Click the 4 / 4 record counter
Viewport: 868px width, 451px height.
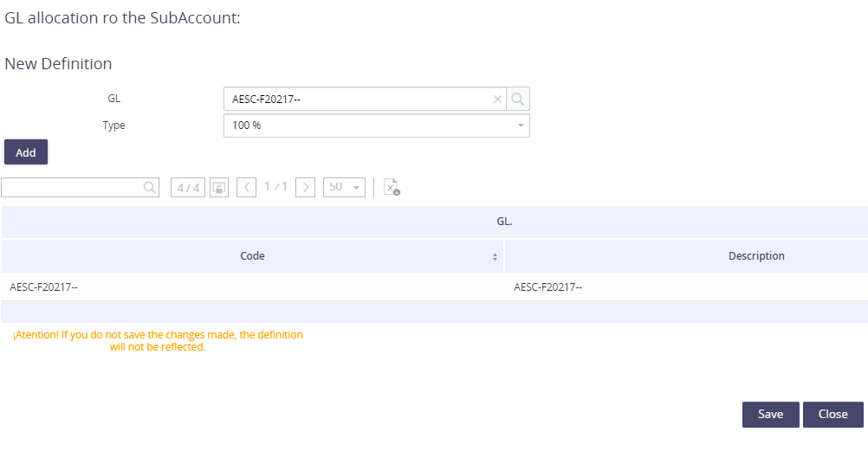[x=188, y=188]
